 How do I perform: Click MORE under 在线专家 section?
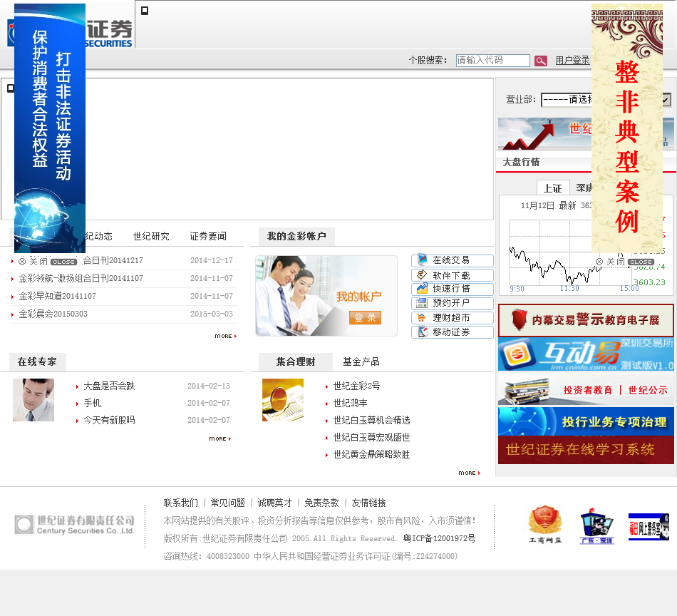point(219,439)
